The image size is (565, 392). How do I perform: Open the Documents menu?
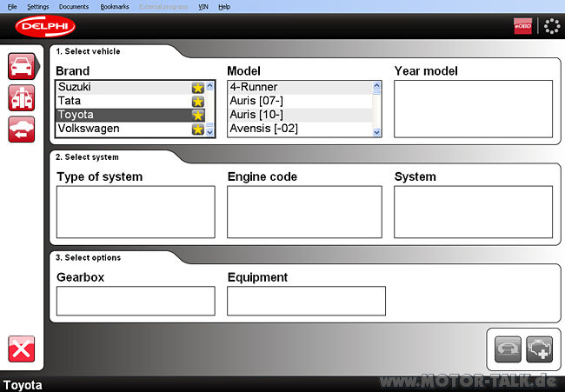(74, 6)
